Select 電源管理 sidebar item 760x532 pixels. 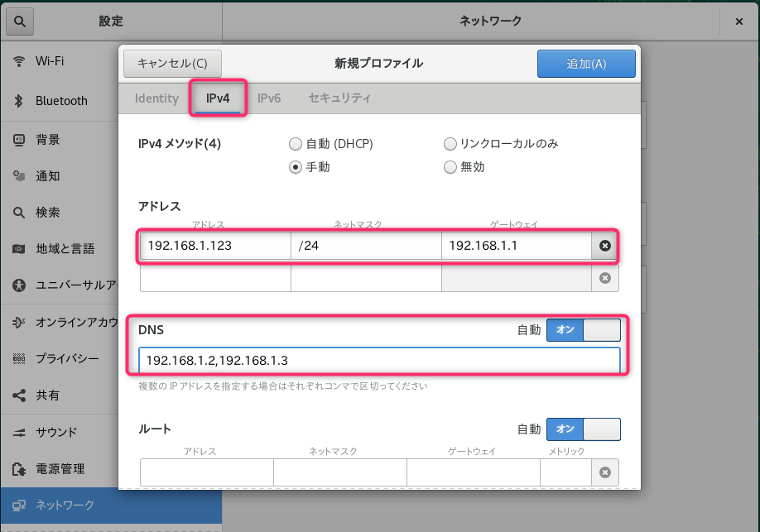point(59,469)
